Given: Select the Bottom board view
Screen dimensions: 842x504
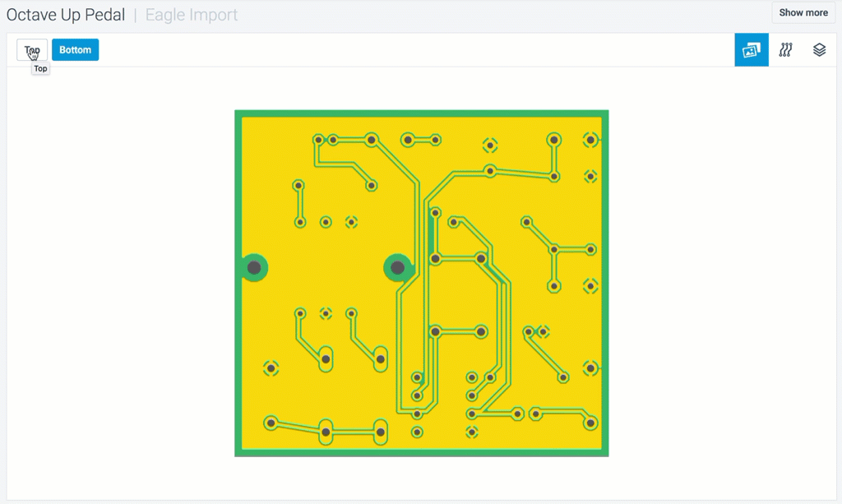Looking at the screenshot, I should pos(75,50).
